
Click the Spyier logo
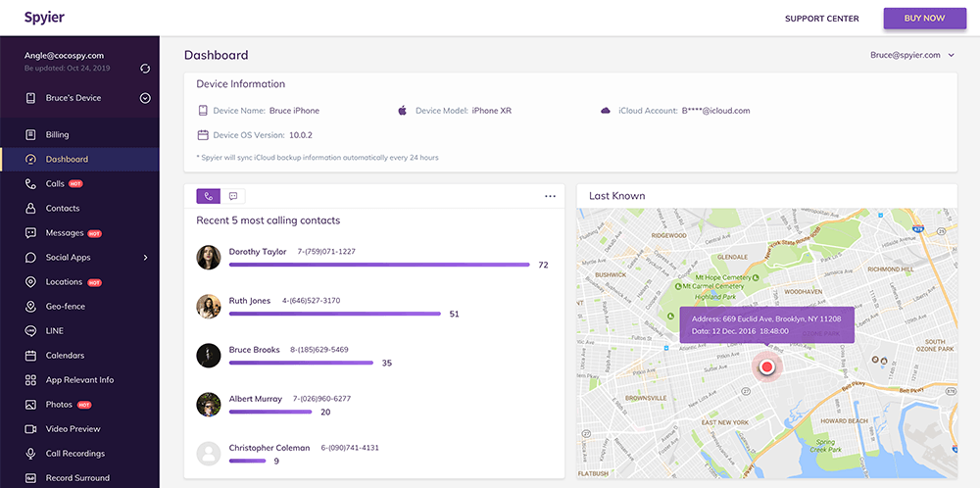click(x=44, y=18)
